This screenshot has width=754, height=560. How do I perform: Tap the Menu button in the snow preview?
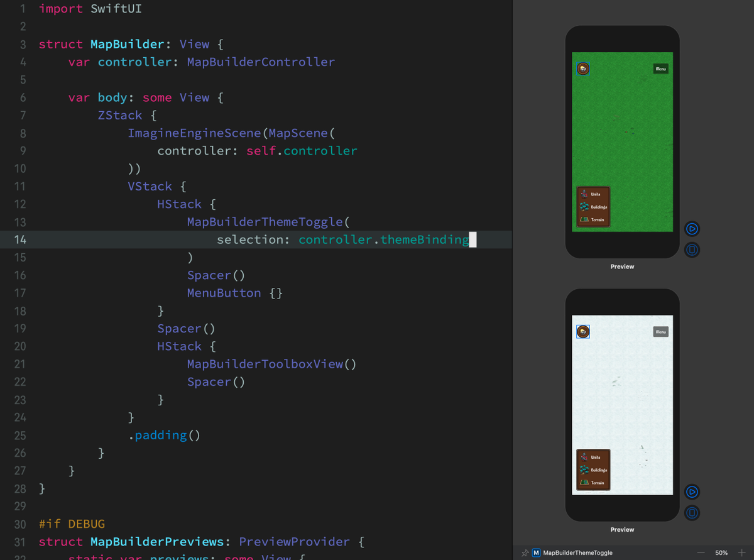pyautogui.click(x=660, y=331)
